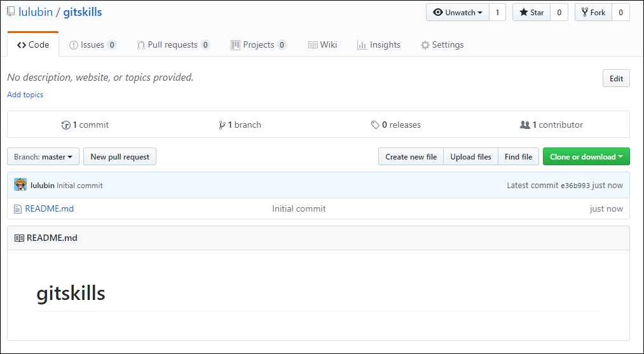Click the lulubin avatar image
The height and width of the screenshot is (354, 644).
click(20, 185)
